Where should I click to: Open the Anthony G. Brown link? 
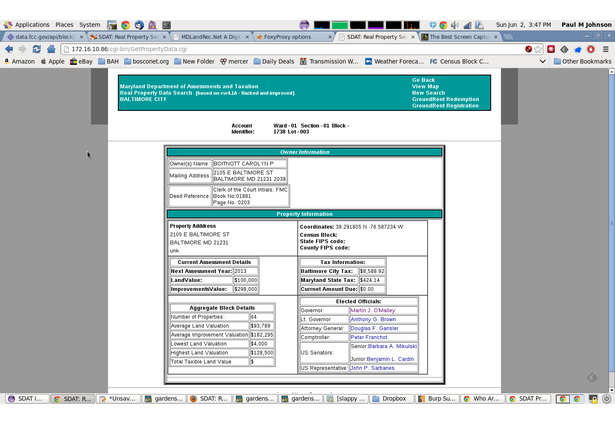tap(373, 319)
